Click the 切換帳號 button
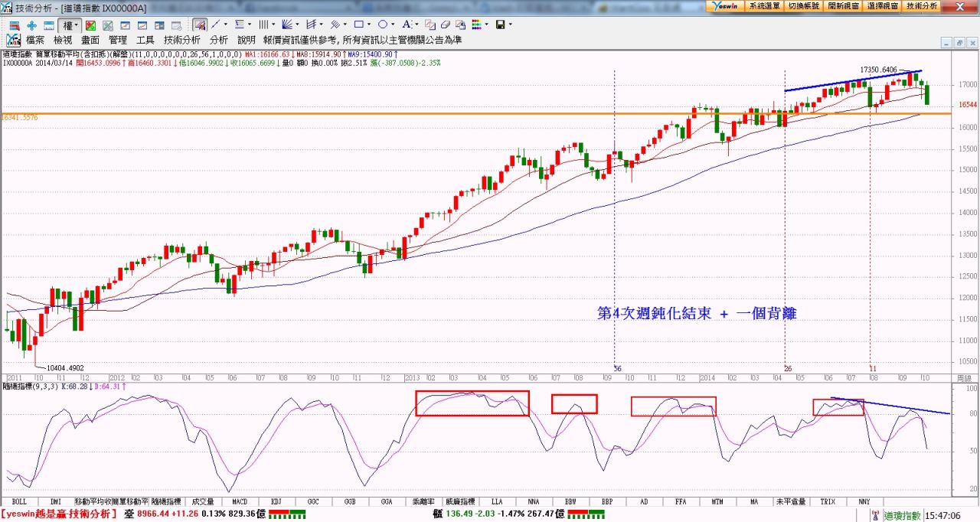 803,5
